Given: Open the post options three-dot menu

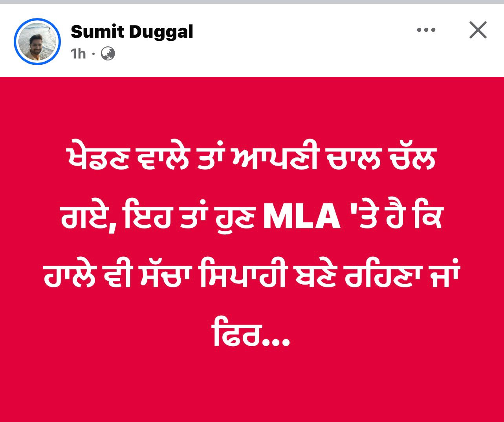Looking at the screenshot, I should 426,30.
